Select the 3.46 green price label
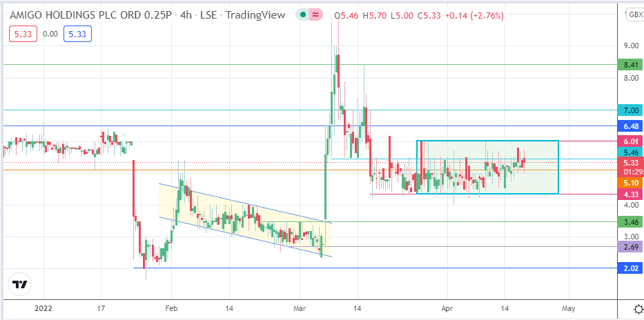Viewport: 644px width, 320px height. pyautogui.click(x=630, y=222)
